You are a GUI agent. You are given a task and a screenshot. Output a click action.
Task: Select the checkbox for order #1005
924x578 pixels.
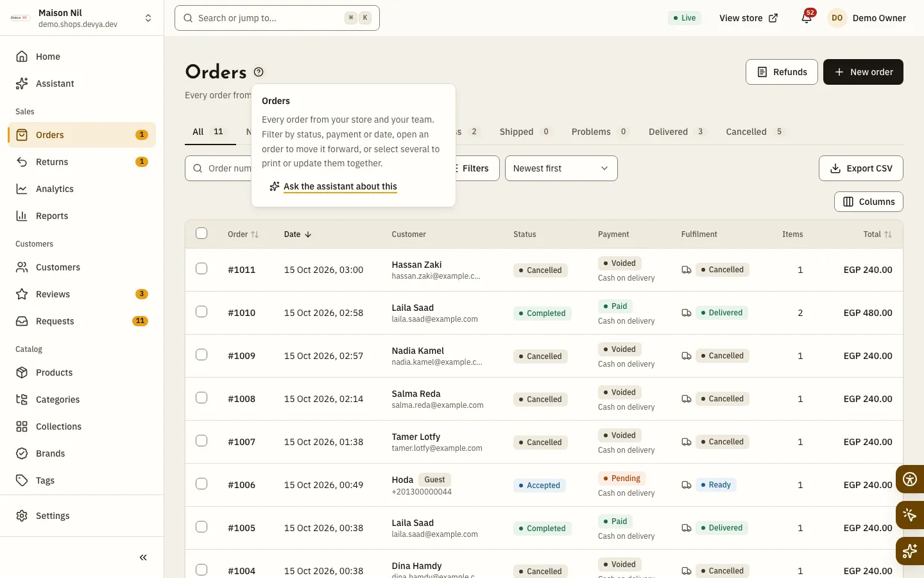[x=201, y=527]
